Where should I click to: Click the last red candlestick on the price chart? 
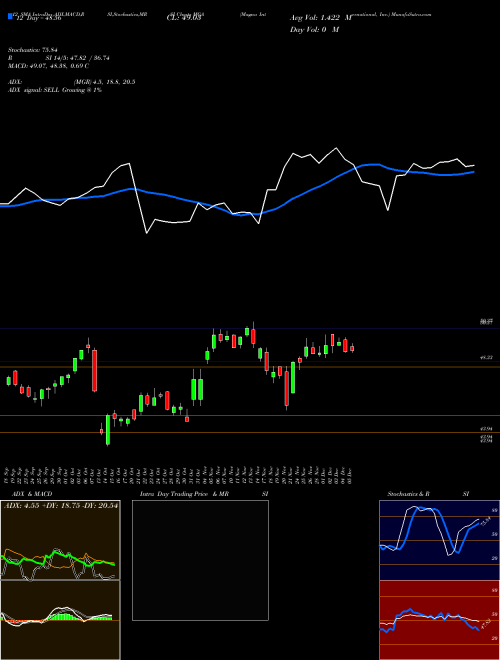click(x=352, y=349)
